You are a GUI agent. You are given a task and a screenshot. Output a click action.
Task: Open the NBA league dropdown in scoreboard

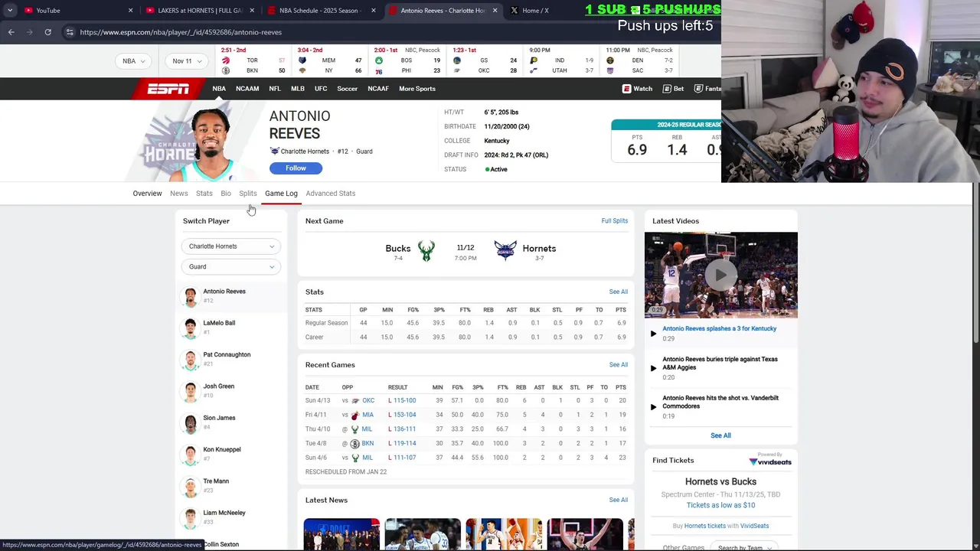[x=134, y=61]
